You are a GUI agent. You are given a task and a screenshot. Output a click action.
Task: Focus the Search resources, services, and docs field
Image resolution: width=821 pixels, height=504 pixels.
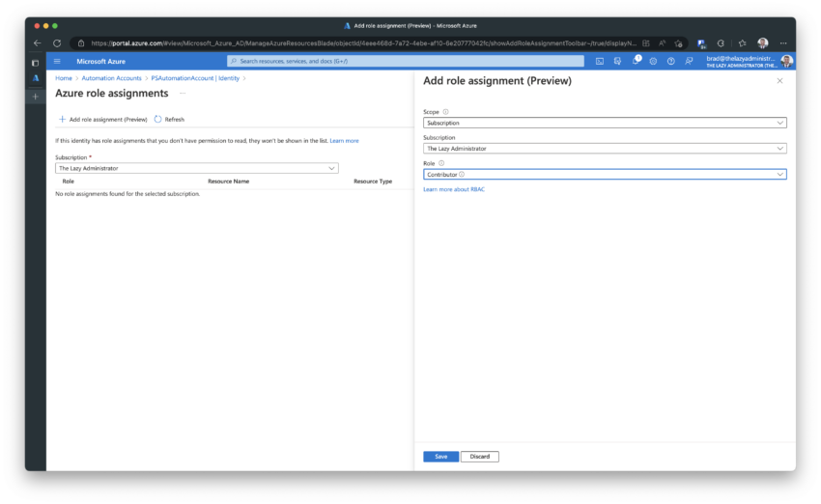[406, 61]
